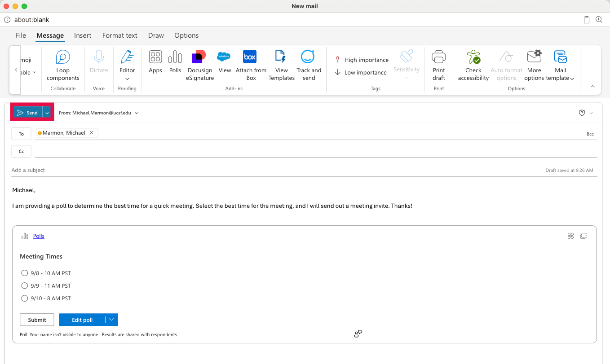Open the File tab
Viewport: 610px width, 364px height.
21,35
